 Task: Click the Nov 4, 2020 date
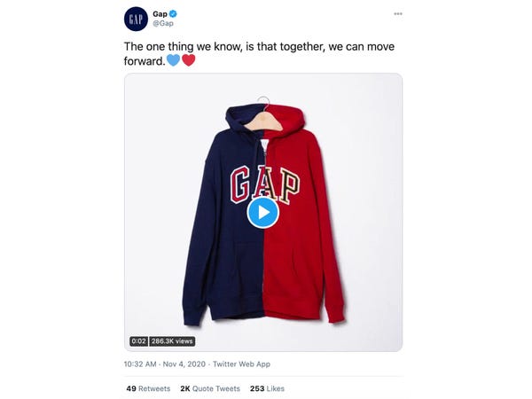click(x=184, y=364)
